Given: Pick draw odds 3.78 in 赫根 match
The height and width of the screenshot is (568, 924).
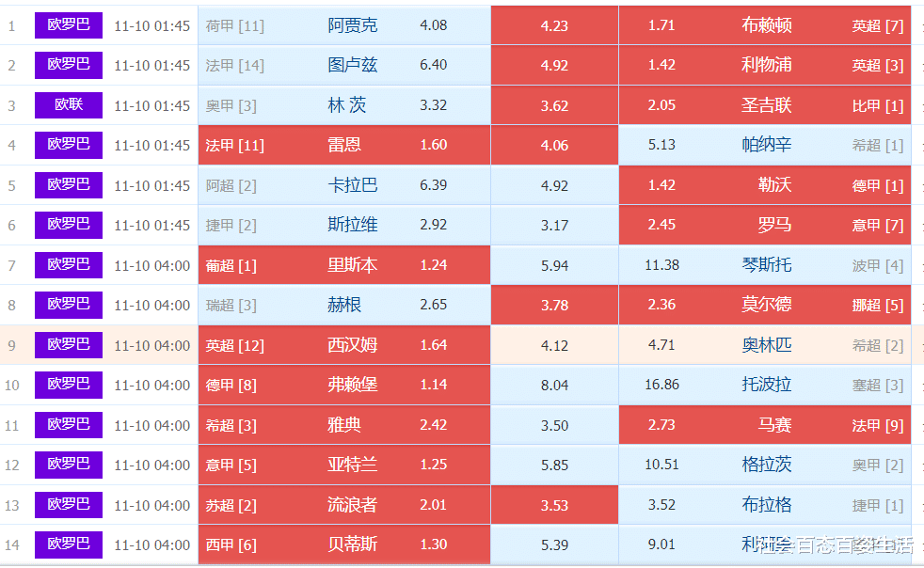Looking at the screenshot, I should coord(554,305).
